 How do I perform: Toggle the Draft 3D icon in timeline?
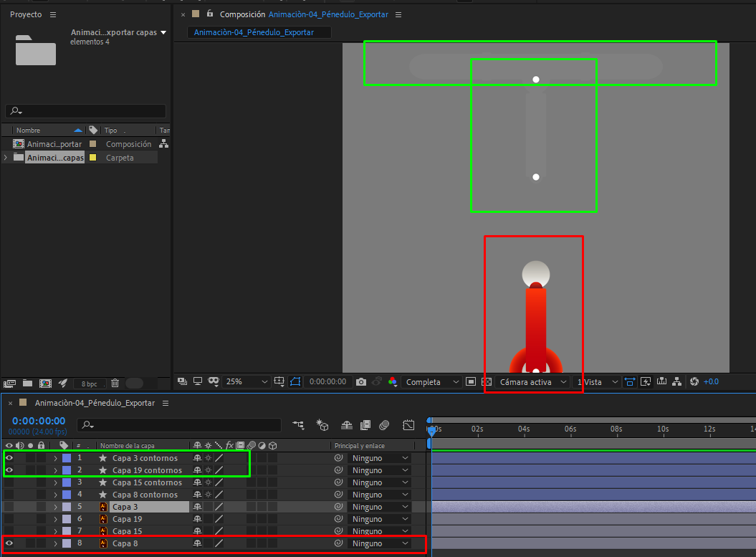coord(322,425)
